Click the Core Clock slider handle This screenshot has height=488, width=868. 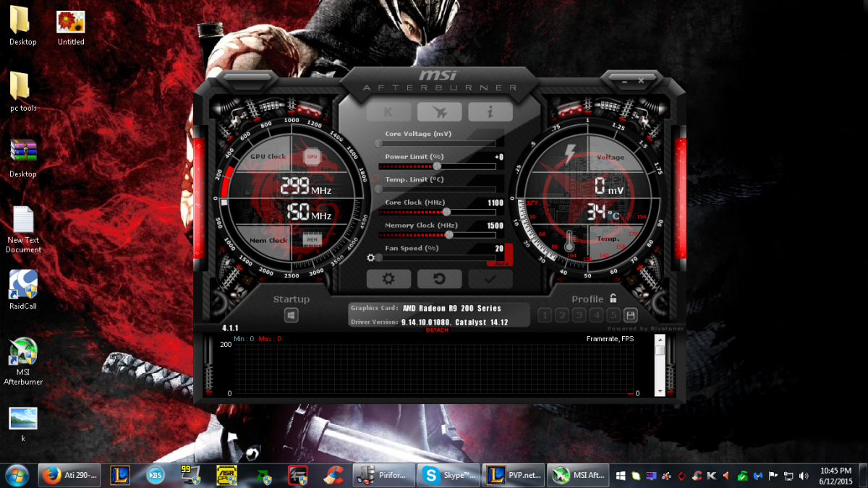coord(446,212)
